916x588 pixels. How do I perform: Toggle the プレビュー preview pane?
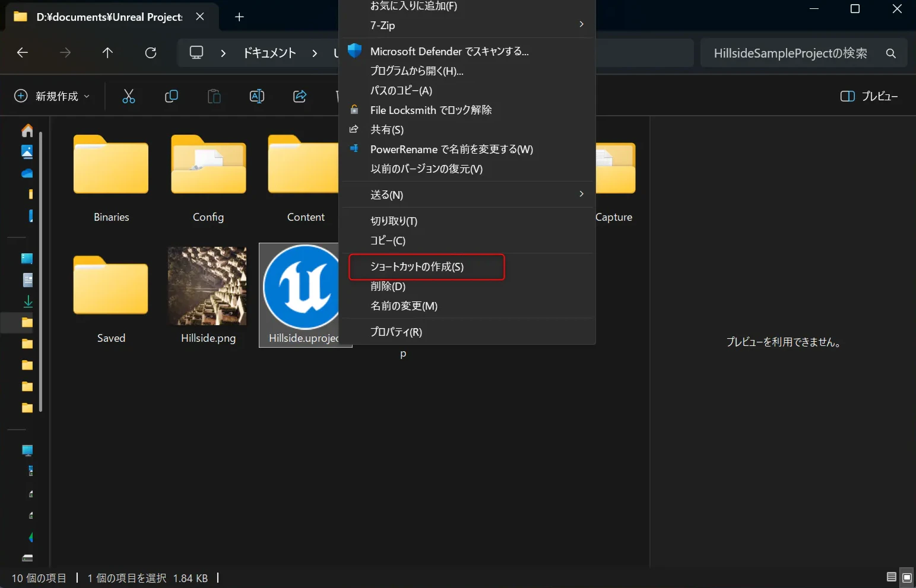point(869,96)
